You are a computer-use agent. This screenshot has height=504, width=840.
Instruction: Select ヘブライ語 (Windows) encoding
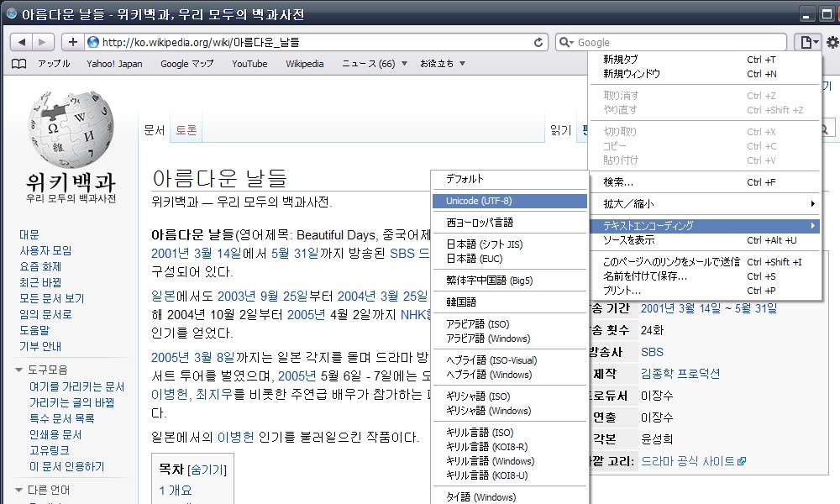pyautogui.click(x=510, y=375)
